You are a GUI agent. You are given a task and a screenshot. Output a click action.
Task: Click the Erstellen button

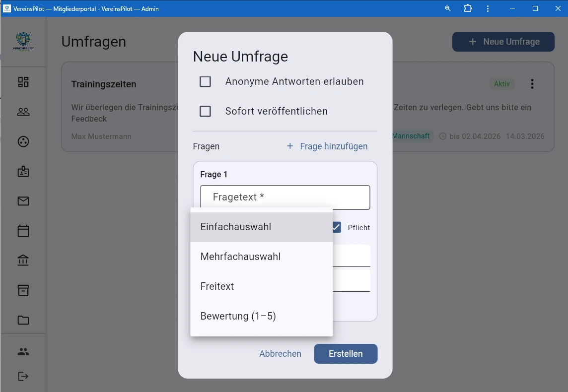coord(345,353)
